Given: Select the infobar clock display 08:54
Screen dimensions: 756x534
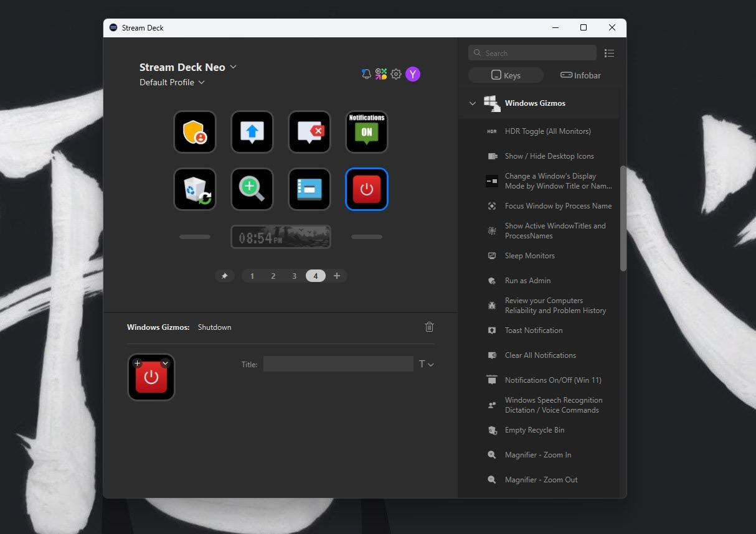Looking at the screenshot, I should [281, 237].
